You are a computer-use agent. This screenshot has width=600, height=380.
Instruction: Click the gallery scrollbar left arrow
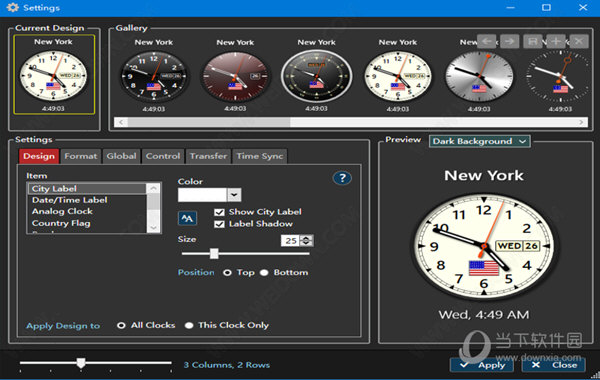121,122
